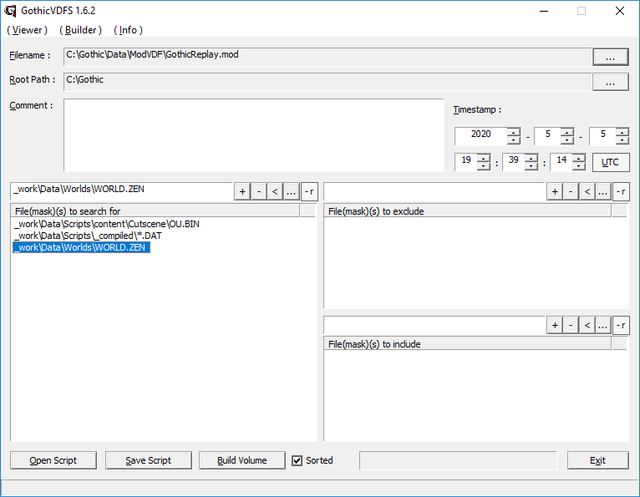The width and height of the screenshot is (640, 497).
Task: Click the Save Script button
Action: (x=148, y=460)
